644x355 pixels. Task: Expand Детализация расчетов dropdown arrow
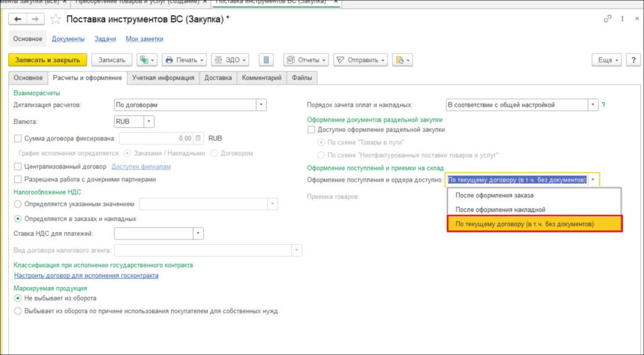click(x=261, y=104)
